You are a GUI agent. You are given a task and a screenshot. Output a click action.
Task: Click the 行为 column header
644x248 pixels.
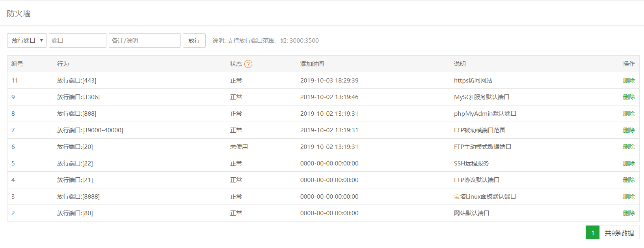pyautogui.click(x=63, y=64)
